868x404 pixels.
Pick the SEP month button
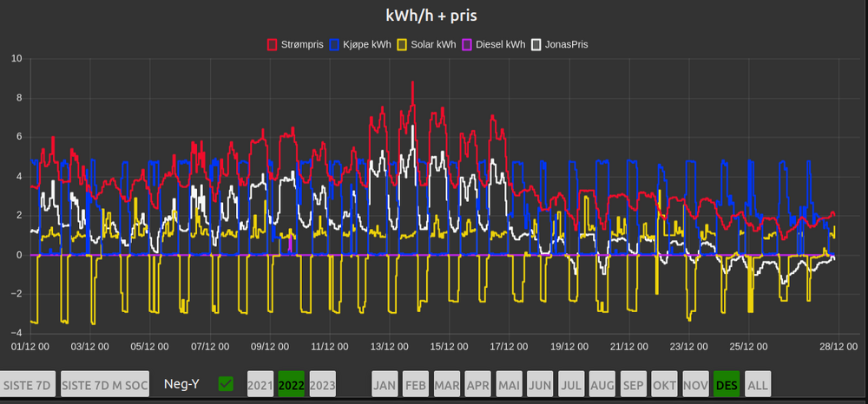point(634,384)
